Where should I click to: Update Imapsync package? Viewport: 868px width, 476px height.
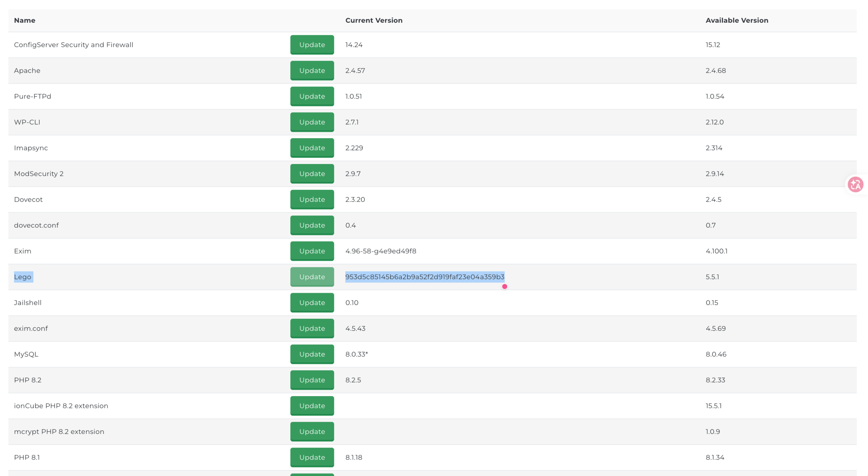pos(312,148)
